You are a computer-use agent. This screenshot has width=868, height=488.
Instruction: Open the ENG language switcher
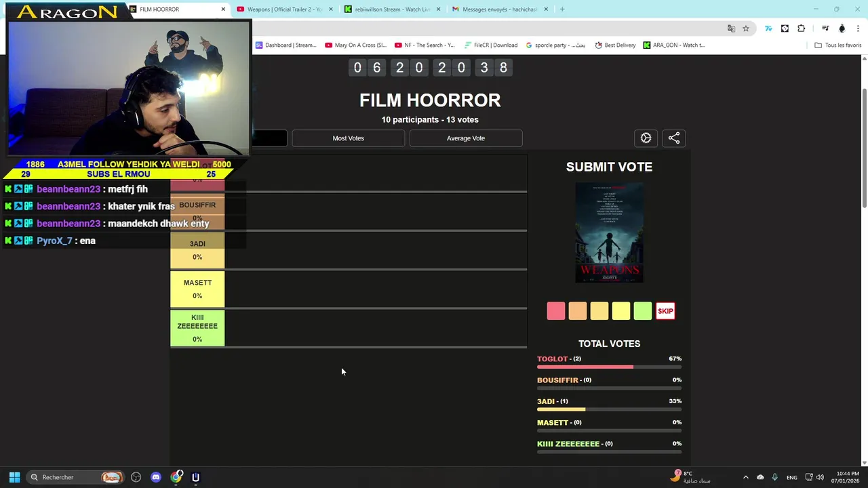click(x=791, y=477)
